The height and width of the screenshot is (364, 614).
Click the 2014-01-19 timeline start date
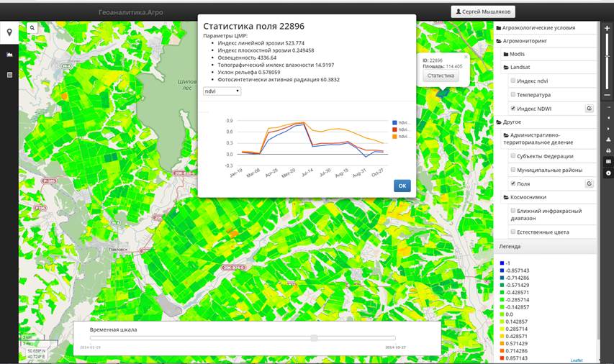tap(90, 347)
